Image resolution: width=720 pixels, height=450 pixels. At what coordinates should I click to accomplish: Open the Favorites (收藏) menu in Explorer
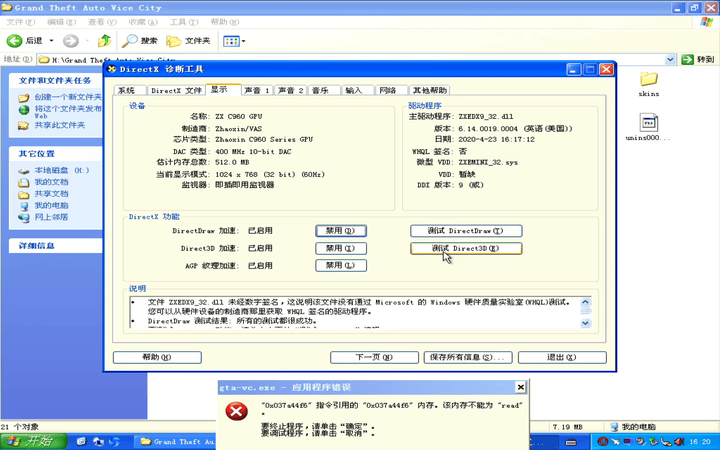coord(143,22)
